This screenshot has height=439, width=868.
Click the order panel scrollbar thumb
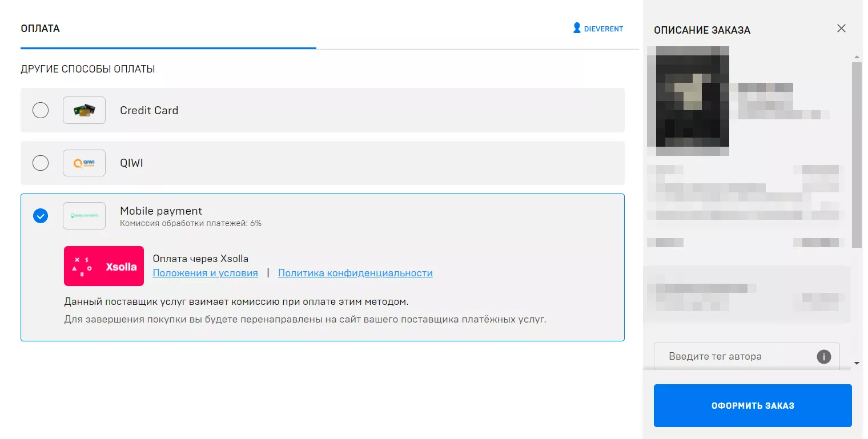[857, 155]
